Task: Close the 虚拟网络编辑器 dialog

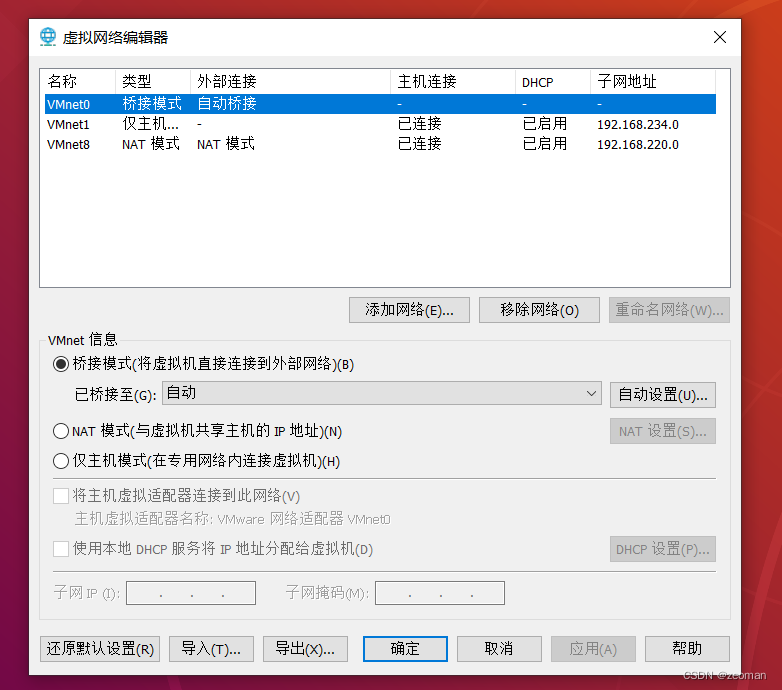Action: (720, 37)
